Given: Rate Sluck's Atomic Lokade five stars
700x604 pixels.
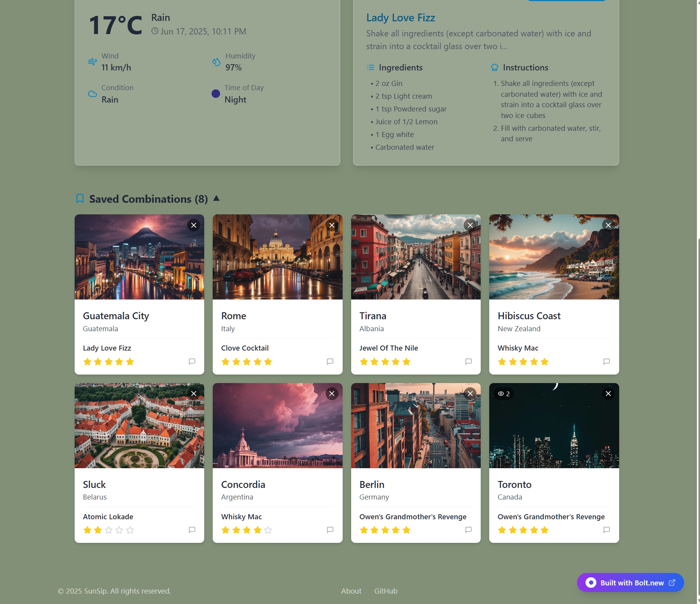Looking at the screenshot, I should coord(130,530).
